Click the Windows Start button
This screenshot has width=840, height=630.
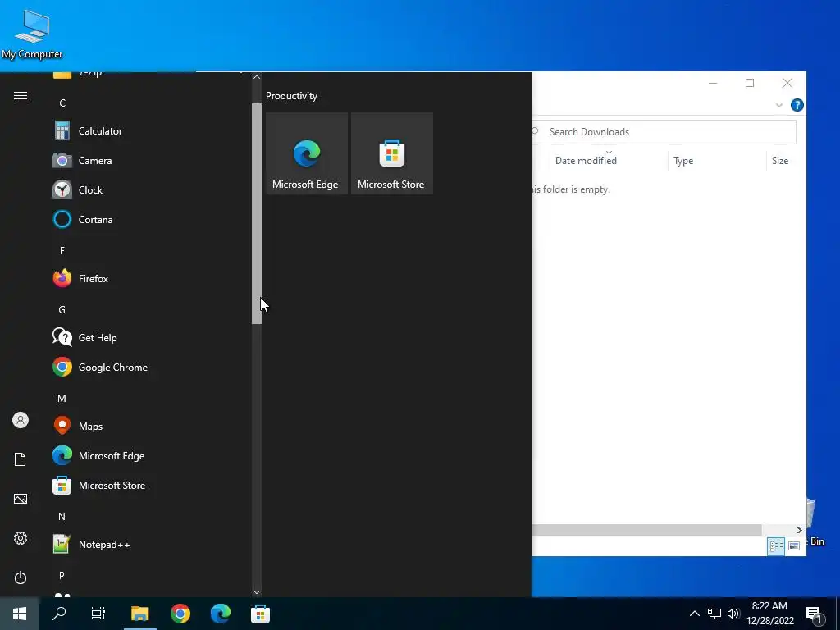tap(20, 614)
